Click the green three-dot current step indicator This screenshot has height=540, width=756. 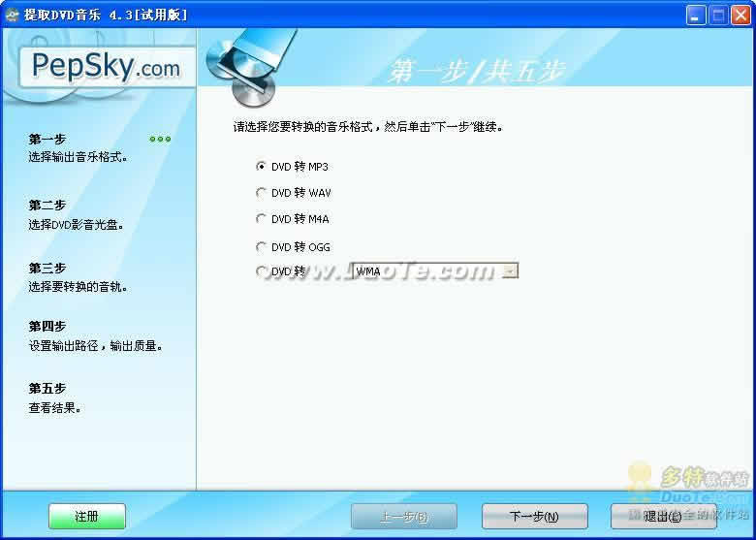point(160,140)
